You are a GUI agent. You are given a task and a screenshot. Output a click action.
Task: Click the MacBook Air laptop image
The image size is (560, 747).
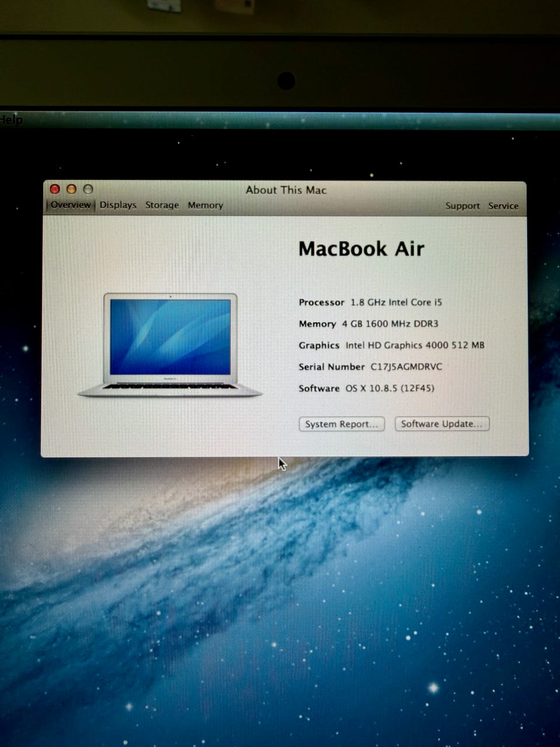tap(170, 345)
